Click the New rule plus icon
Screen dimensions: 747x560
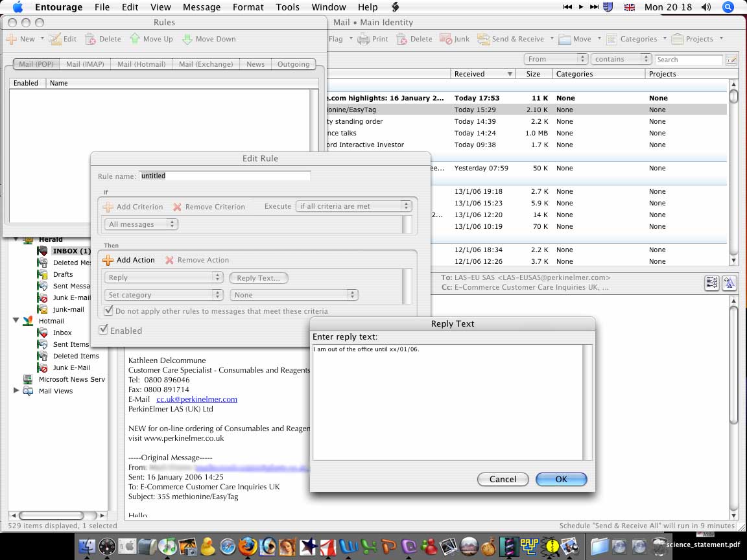coord(11,39)
